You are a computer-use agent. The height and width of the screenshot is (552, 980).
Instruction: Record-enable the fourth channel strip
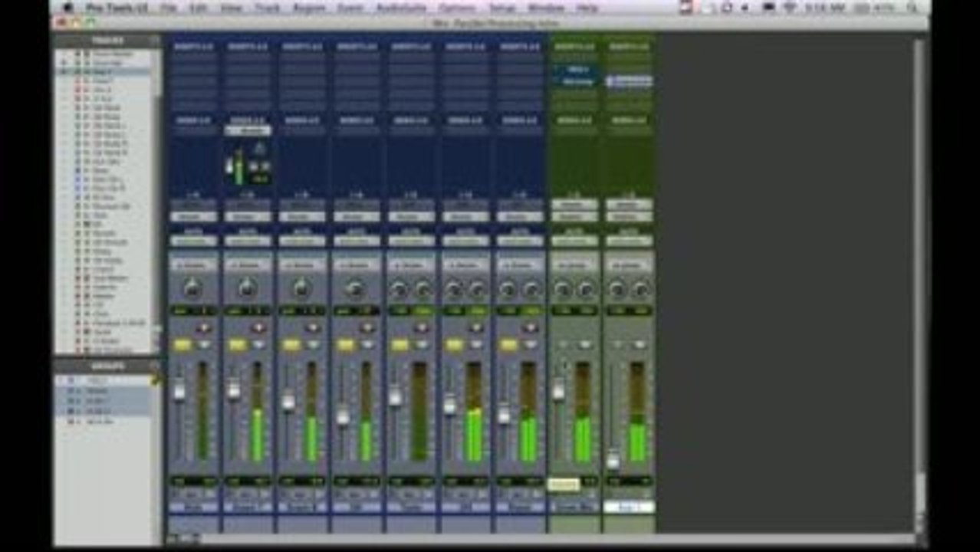[367, 328]
